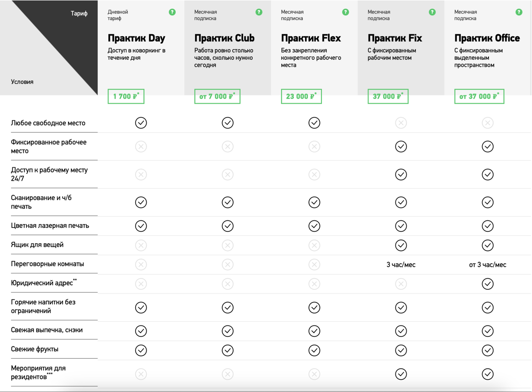Click Day checkmark for Горячие напитки
532x392 pixels.
click(141, 308)
